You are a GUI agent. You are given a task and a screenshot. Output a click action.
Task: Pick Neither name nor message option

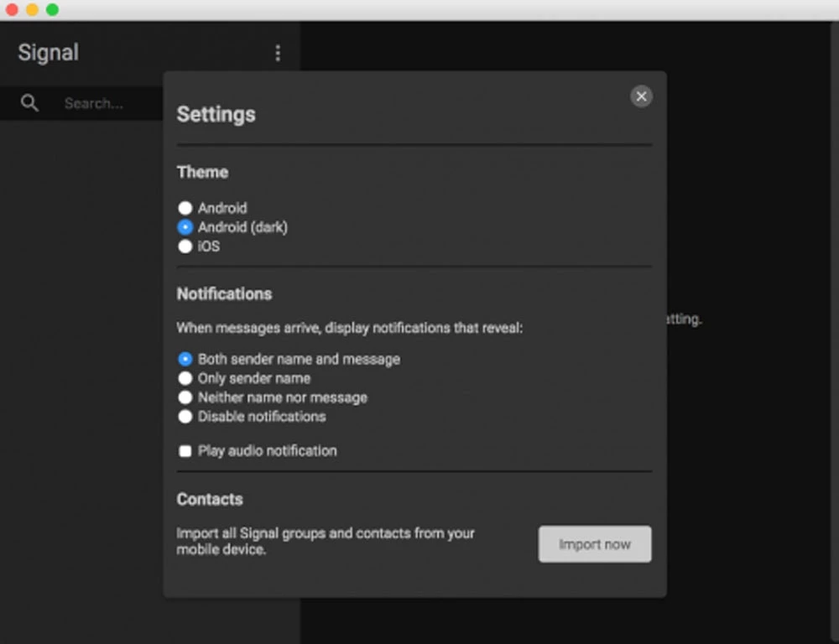click(x=185, y=397)
